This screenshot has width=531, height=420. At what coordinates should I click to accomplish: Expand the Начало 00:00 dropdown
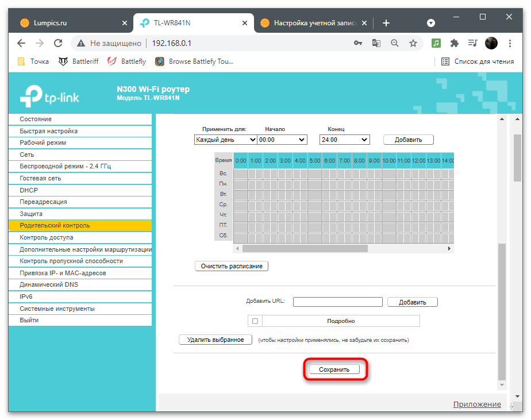(282, 140)
